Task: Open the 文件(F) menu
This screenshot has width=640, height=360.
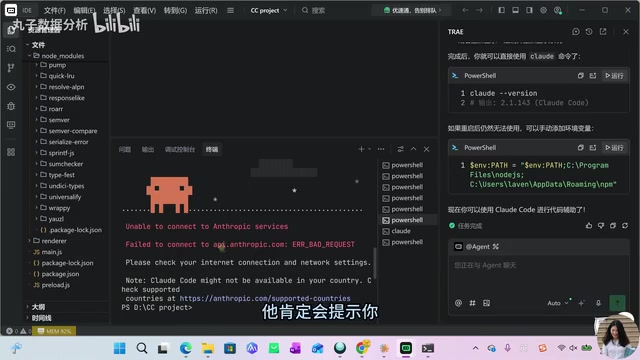Action: click(x=54, y=10)
